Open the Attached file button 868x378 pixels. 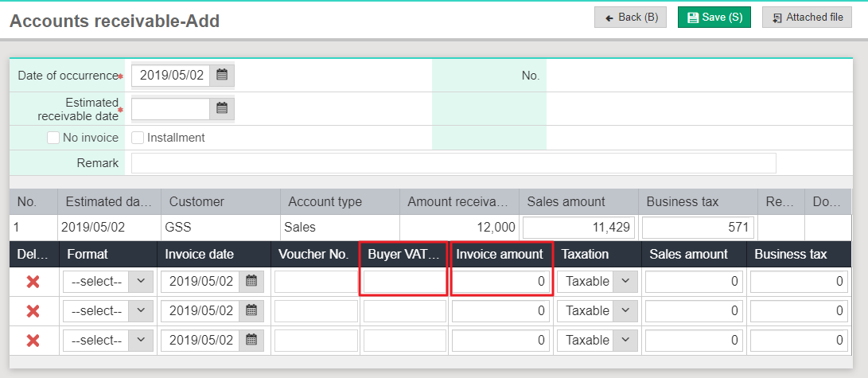(807, 18)
